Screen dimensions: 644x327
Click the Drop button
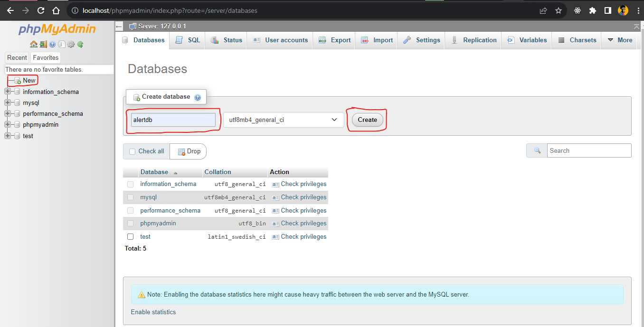coord(189,151)
